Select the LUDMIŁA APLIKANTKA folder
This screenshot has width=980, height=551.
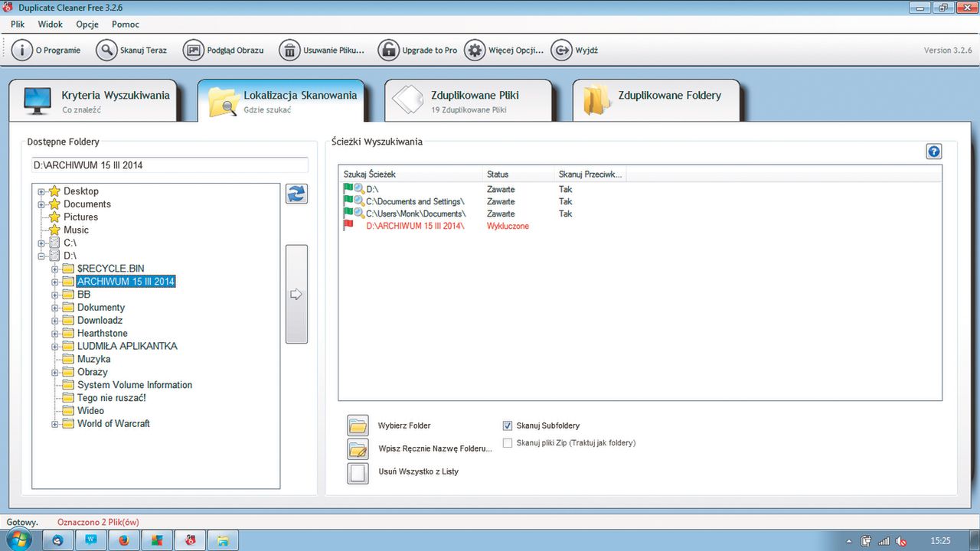[127, 346]
